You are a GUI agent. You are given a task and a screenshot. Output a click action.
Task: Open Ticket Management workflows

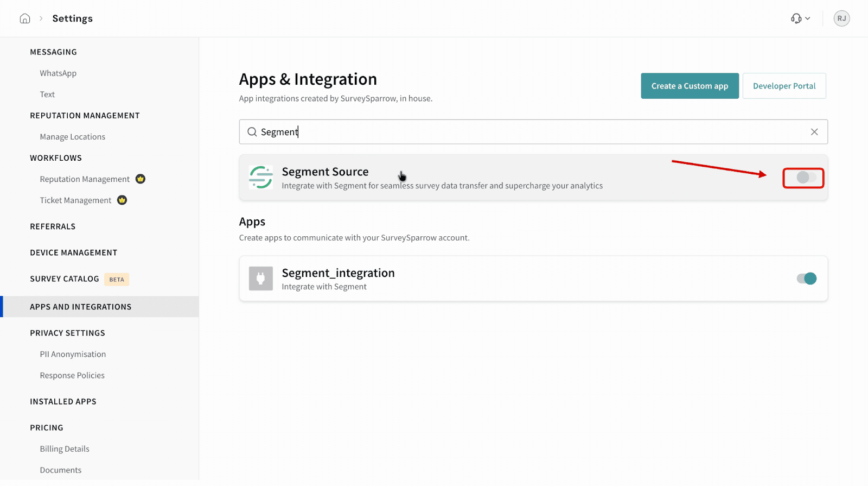pyautogui.click(x=75, y=200)
